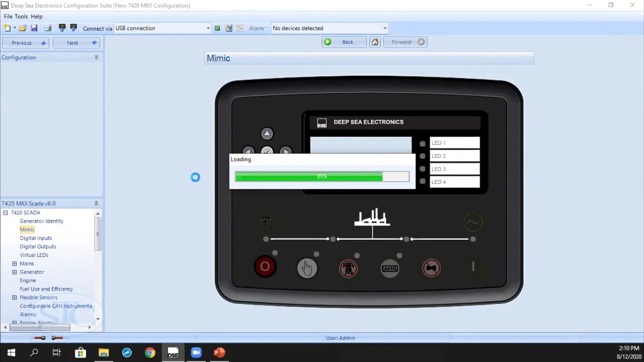
Task: Click the tree scrollbar down arrow
Action: click(98, 319)
